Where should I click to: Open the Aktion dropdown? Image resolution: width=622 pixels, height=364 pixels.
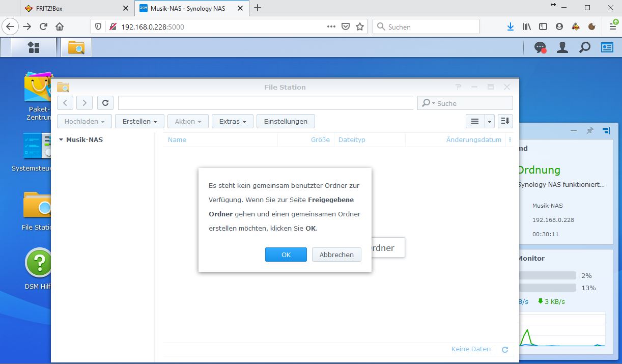click(188, 121)
